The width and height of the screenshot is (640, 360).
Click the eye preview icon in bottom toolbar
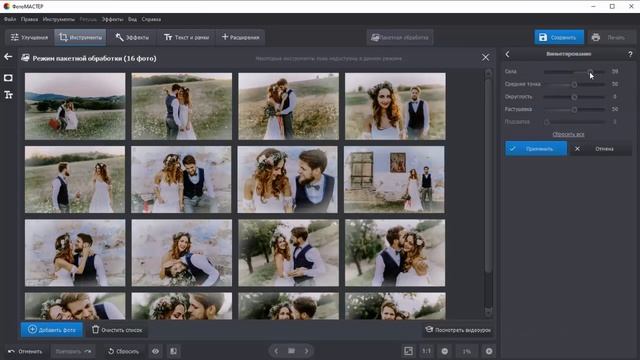coord(156,351)
